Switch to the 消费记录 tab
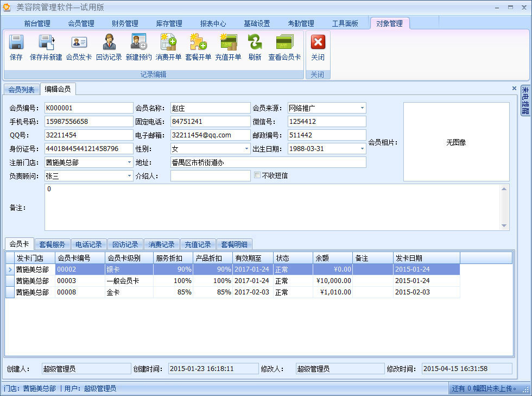Screen dimensions: 532x396 (x=162, y=244)
